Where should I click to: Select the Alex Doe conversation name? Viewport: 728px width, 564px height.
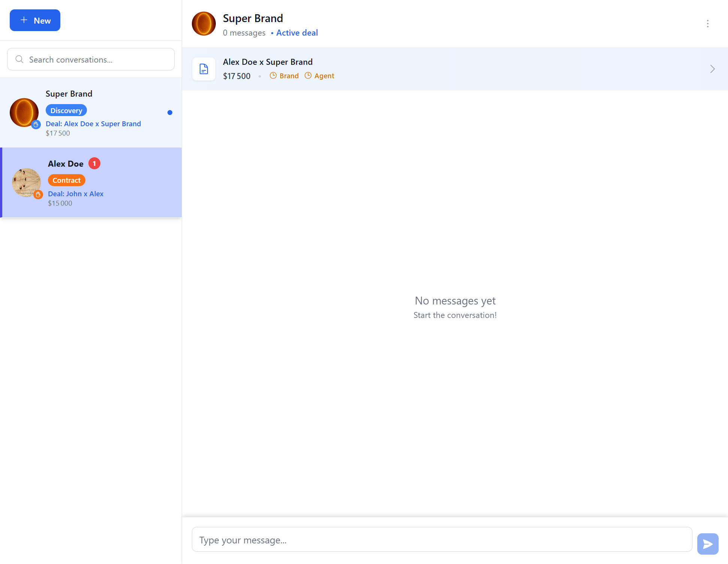pos(66,164)
